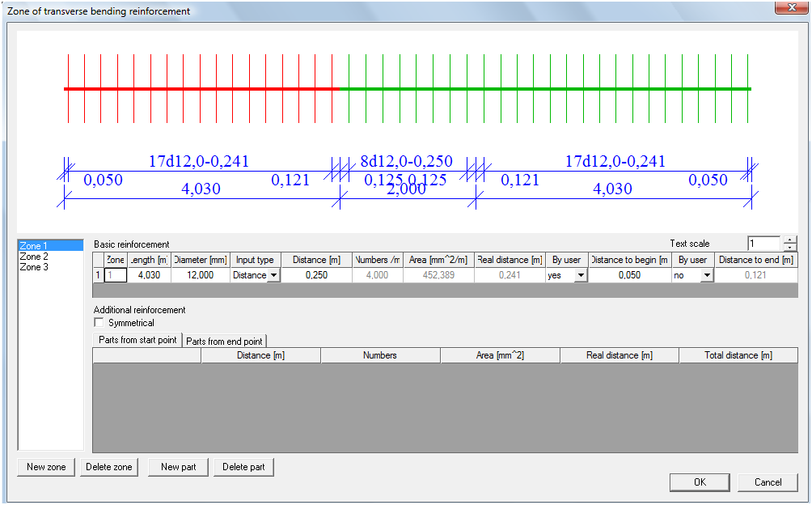Edit the Distance cell 0,250
The height and width of the screenshot is (505, 812).
coord(316,275)
